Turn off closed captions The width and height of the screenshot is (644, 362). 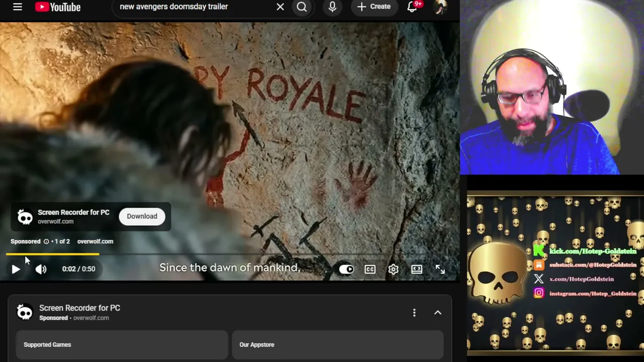[x=370, y=269]
